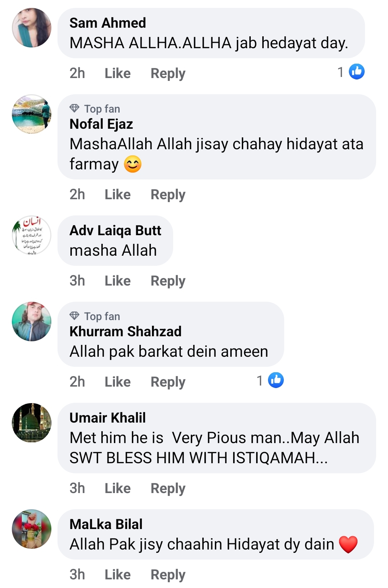The image size is (388, 588).
Task: Like Umair Khalil's comment
Action: pos(117,488)
